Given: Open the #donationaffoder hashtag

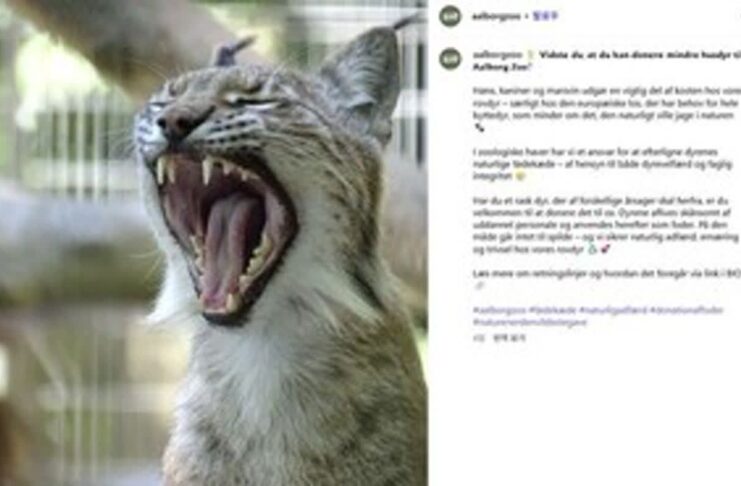Looking at the screenshot, I should tap(686, 310).
